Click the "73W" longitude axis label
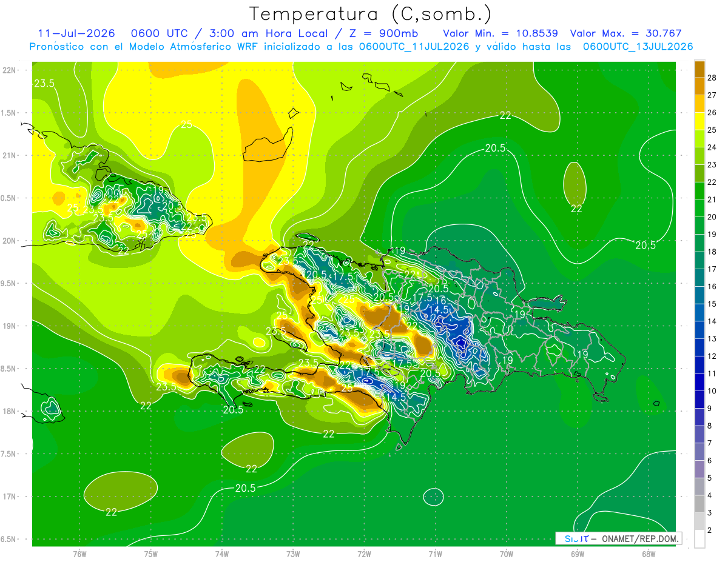The image size is (728, 562). tap(293, 554)
